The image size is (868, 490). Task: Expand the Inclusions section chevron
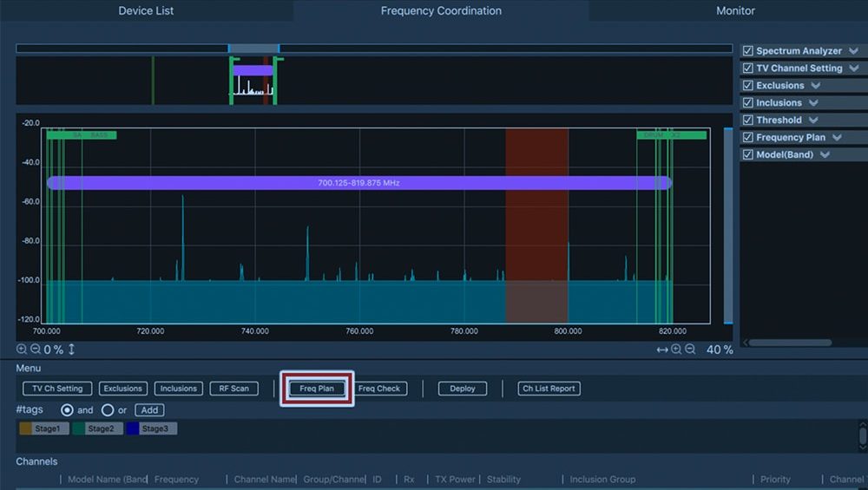[x=813, y=103]
